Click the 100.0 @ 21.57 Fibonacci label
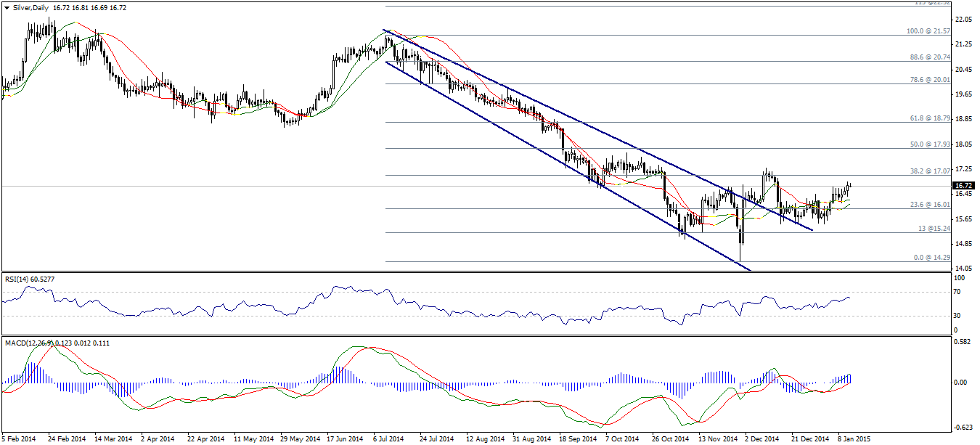 (928, 31)
